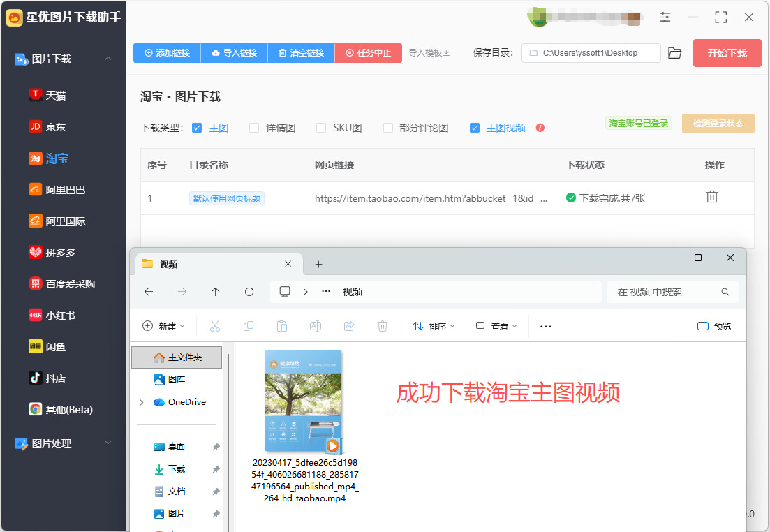Enable the 部分评论图 checkbox
The image size is (770, 532).
tap(388, 128)
